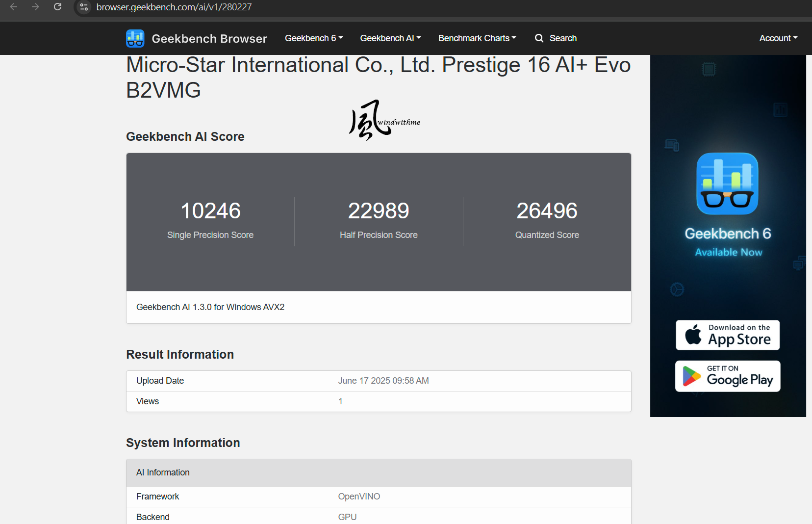Click the browser forward arrow
812x524 pixels.
pos(35,7)
